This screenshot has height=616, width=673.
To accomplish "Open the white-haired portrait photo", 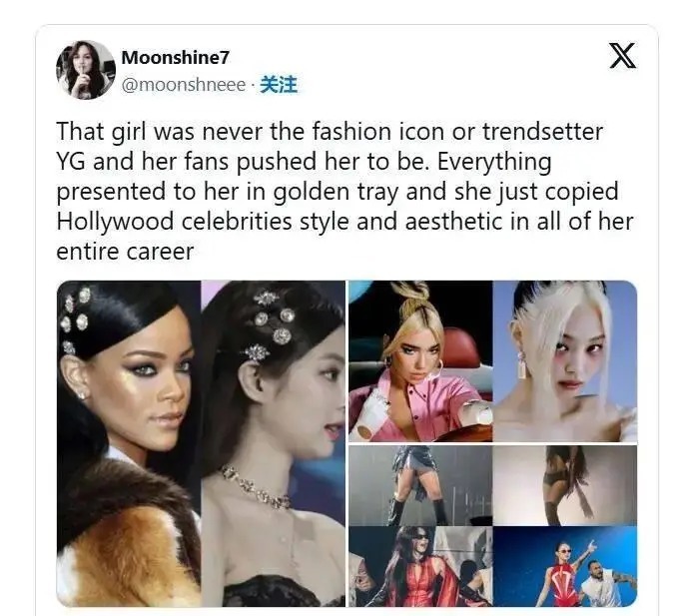I will click(x=565, y=361).
